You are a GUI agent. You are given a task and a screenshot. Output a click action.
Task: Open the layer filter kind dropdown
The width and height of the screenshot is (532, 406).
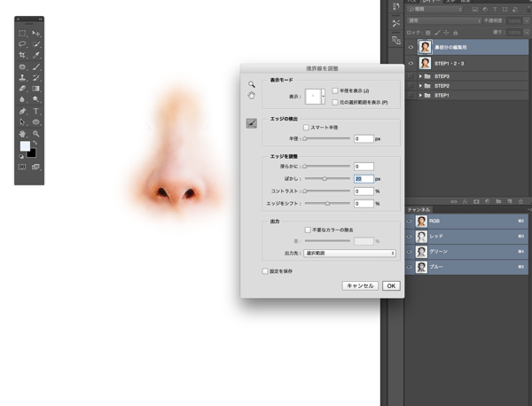click(x=435, y=9)
